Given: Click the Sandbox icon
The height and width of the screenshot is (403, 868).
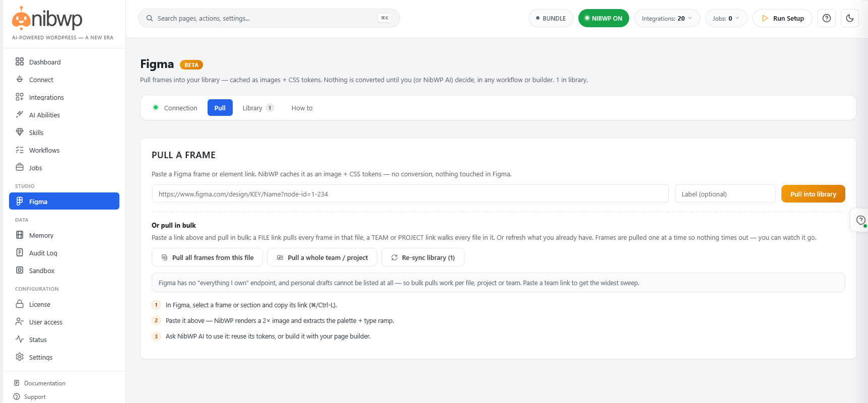Looking at the screenshot, I should [x=20, y=270].
